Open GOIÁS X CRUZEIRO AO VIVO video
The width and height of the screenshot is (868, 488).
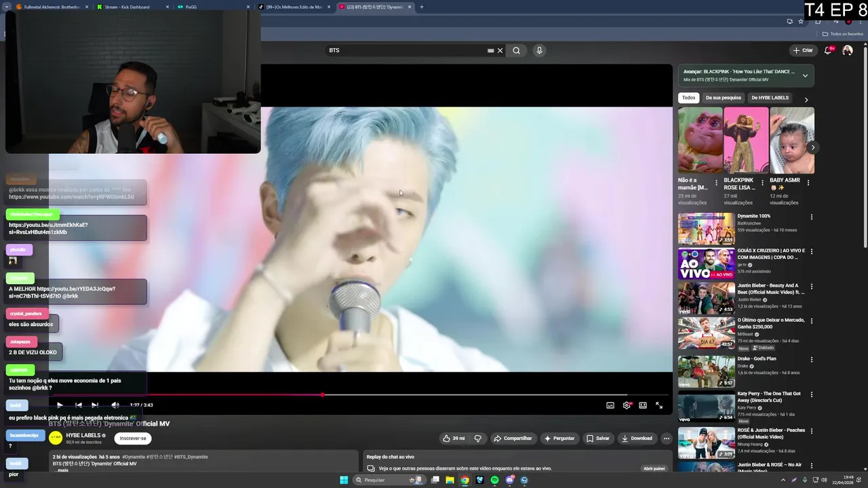[706, 264]
